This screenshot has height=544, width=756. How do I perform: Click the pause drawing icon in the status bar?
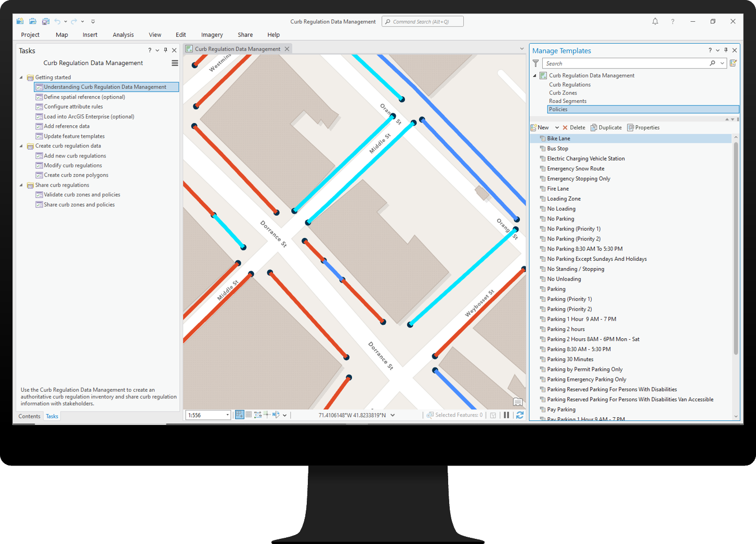(507, 415)
